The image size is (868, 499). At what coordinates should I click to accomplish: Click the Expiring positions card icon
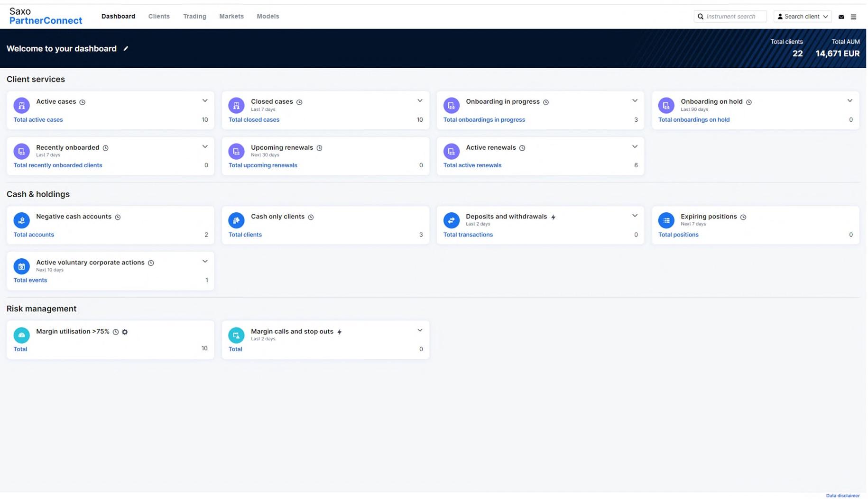(x=666, y=220)
